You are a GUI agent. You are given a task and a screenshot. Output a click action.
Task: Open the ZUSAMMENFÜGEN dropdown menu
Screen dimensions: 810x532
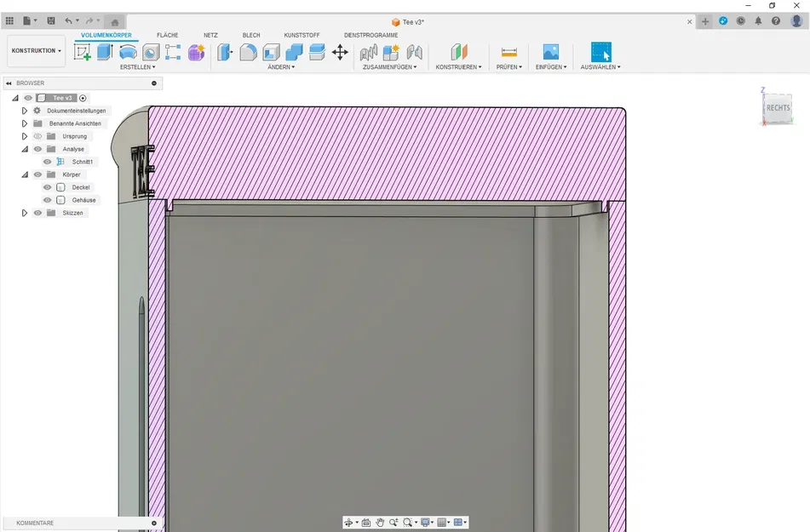point(389,67)
